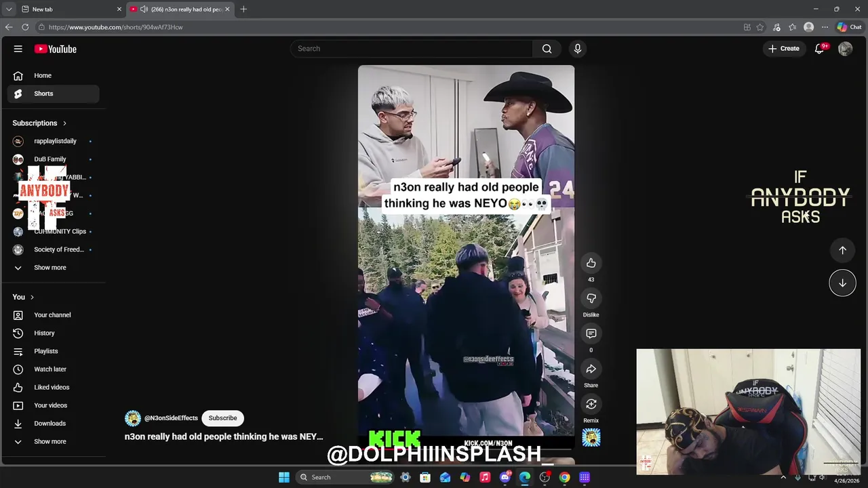Select the n3on YouTube browser tab
The width and height of the screenshot is (868, 488).
coord(180,9)
